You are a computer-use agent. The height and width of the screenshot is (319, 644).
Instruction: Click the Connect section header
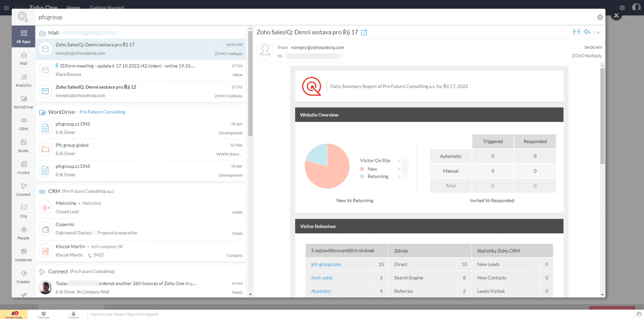[x=58, y=271]
